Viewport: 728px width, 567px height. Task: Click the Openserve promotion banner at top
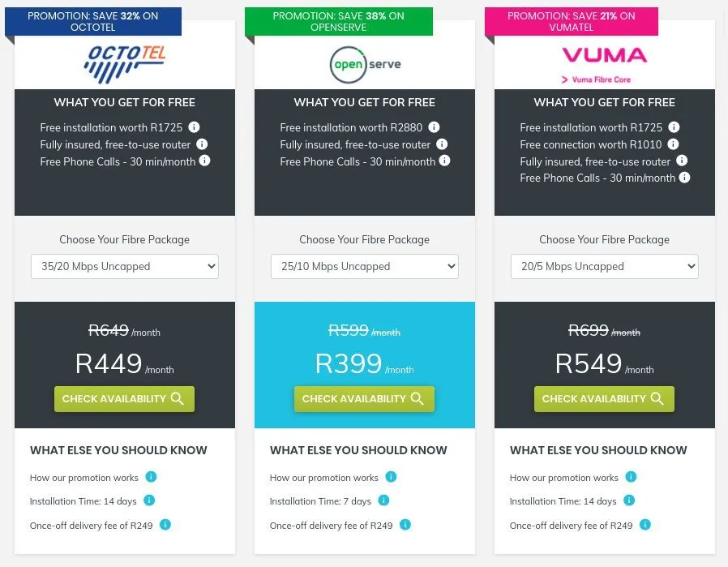tap(339, 20)
